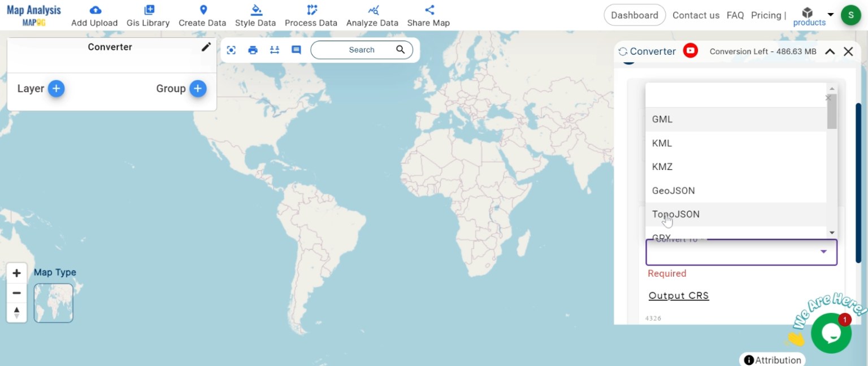This screenshot has width=868, height=366.
Task: Open the Add Upload tool
Action: pos(94,15)
